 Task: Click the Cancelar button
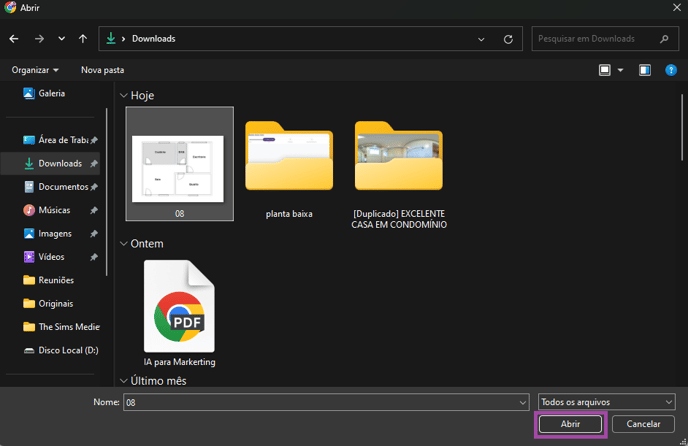[643, 424]
